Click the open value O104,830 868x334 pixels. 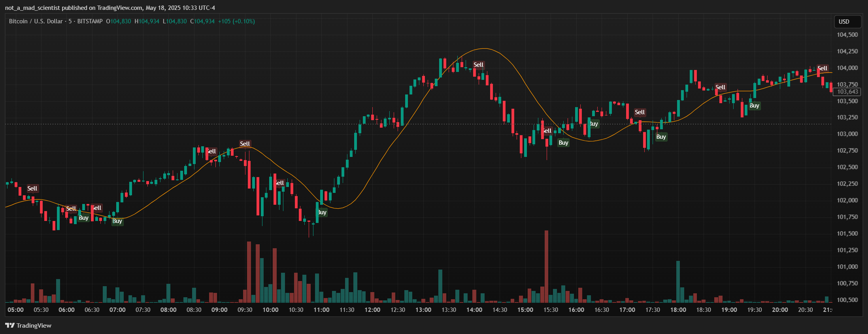point(118,21)
